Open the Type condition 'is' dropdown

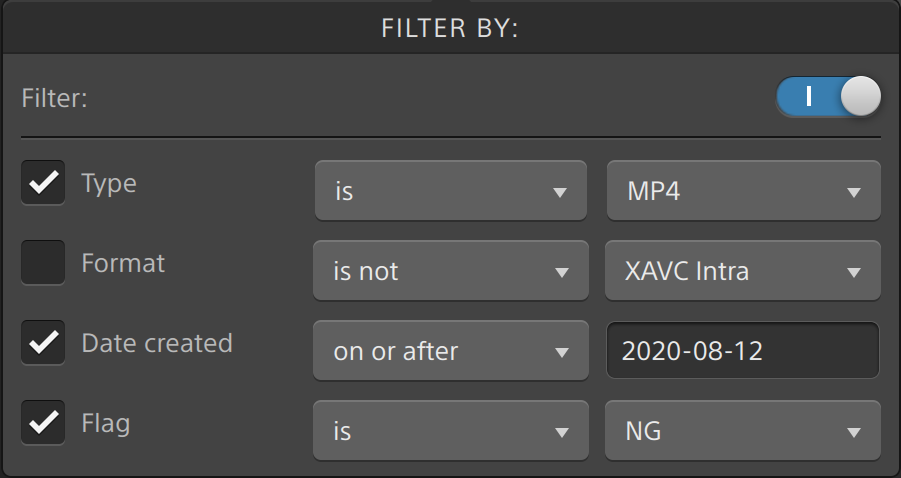click(x=450, y=190)
